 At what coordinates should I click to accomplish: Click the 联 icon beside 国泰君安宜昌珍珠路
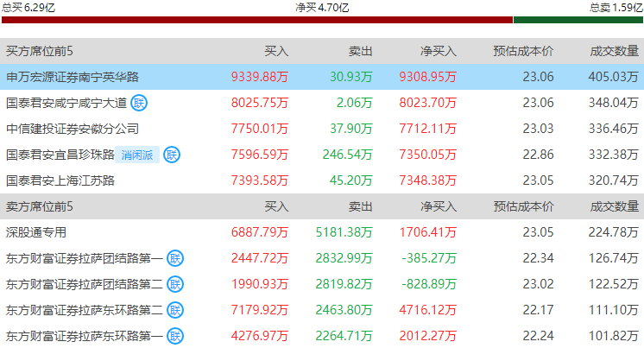[172, 155]
